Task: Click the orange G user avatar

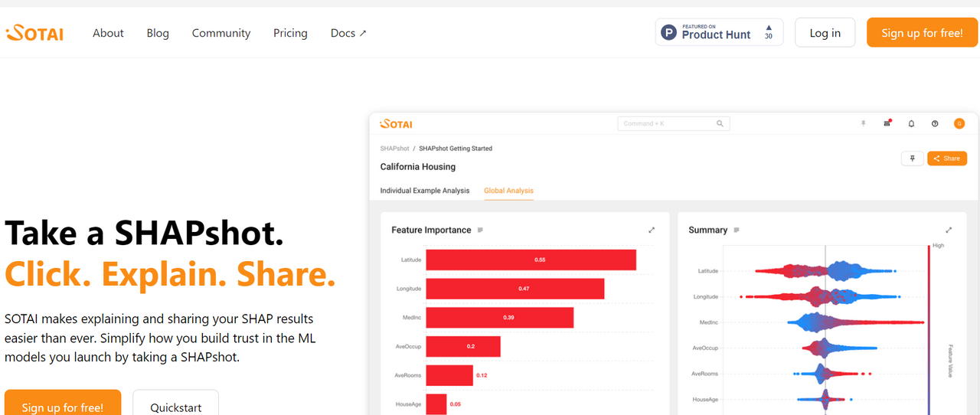Action: click(959, 123)
